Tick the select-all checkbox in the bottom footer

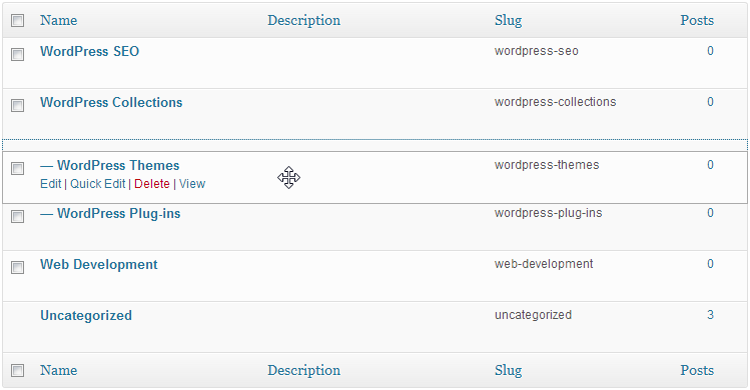pos(18,370)
